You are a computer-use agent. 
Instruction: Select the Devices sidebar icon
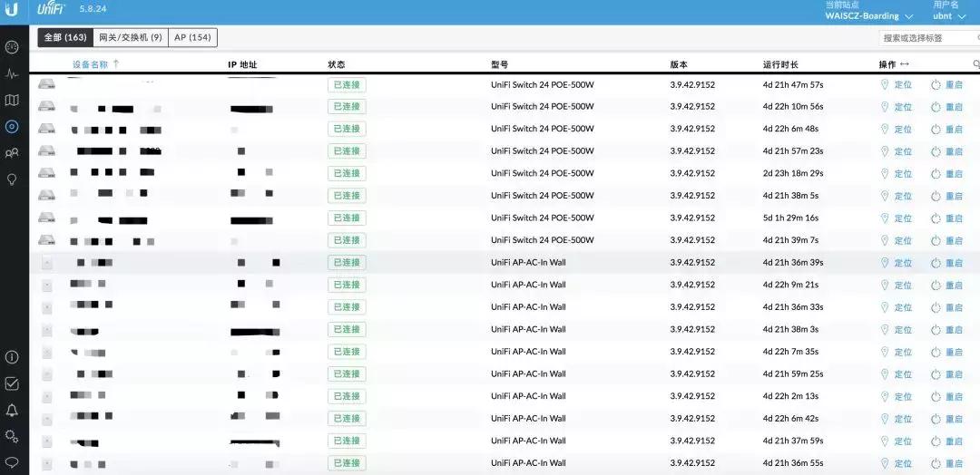pyautogui.click(x=12, y=127)
